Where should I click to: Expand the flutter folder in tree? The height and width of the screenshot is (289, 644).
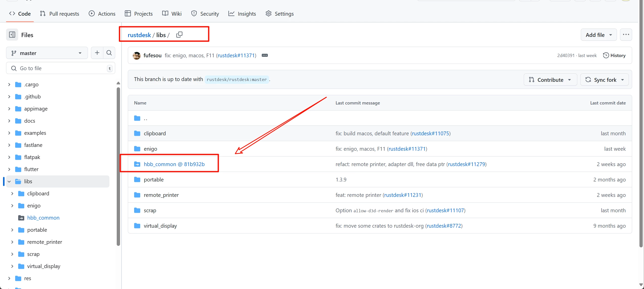pos(9,169)
